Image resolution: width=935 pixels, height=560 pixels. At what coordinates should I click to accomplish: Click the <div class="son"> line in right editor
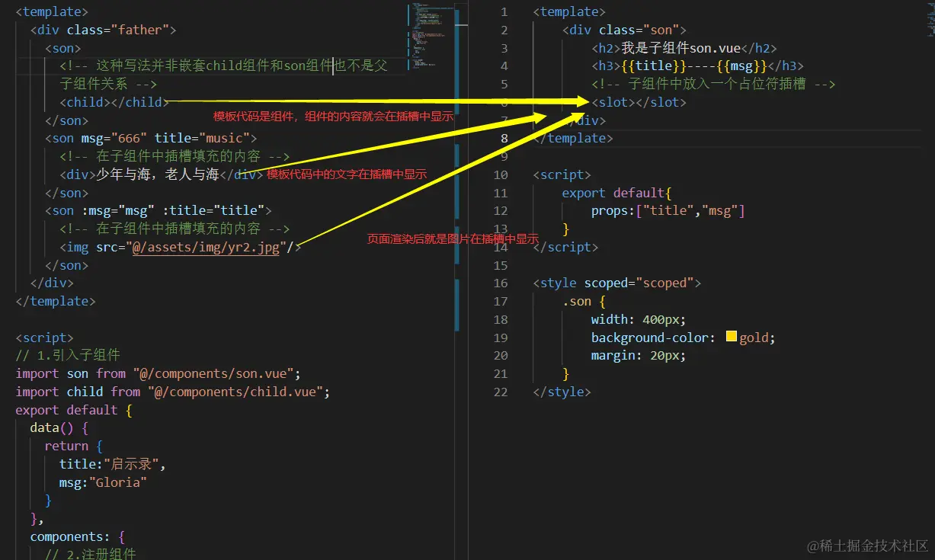click(624, 30)
